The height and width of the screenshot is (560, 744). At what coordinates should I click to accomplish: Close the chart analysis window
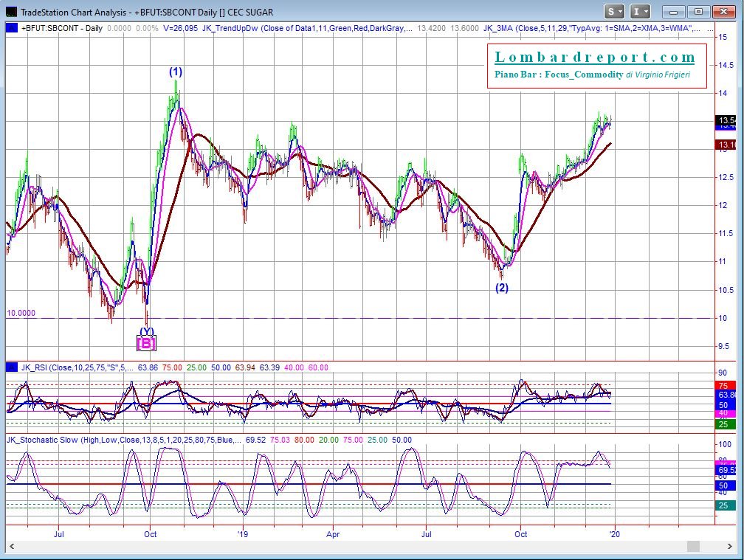pyautogui.click(x=723, y=12)
